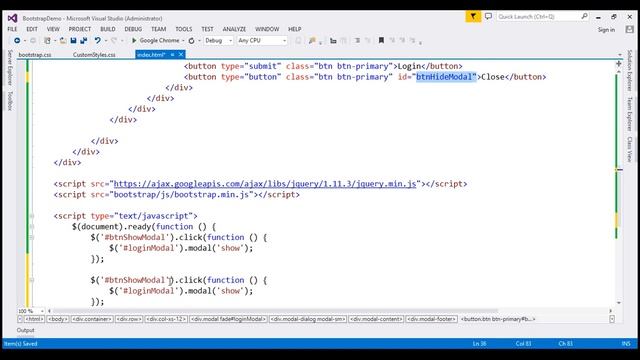The width and height of the screenshot is (640, 360).
Task: Collapse the document.ready function outline
Action: tap(32, 227)
